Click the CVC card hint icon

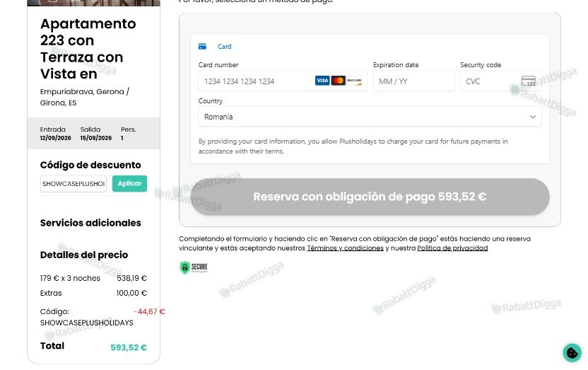click(529, 81)
